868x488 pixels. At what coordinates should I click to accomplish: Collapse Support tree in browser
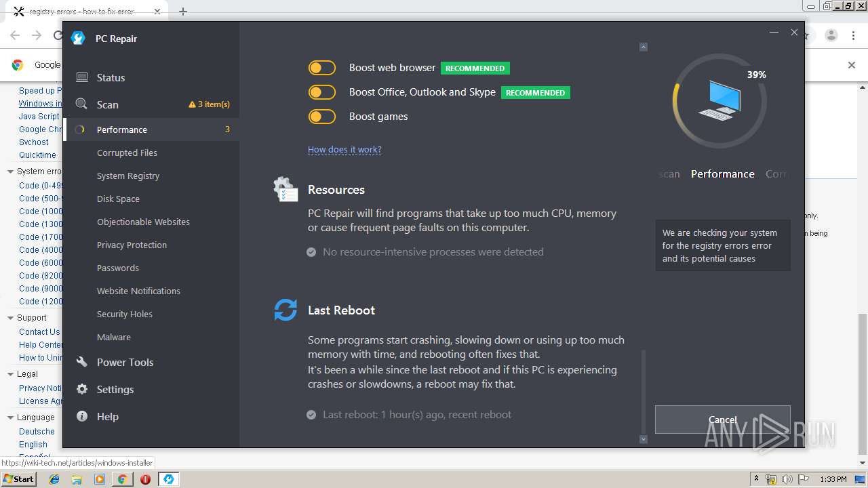(10, 318)
